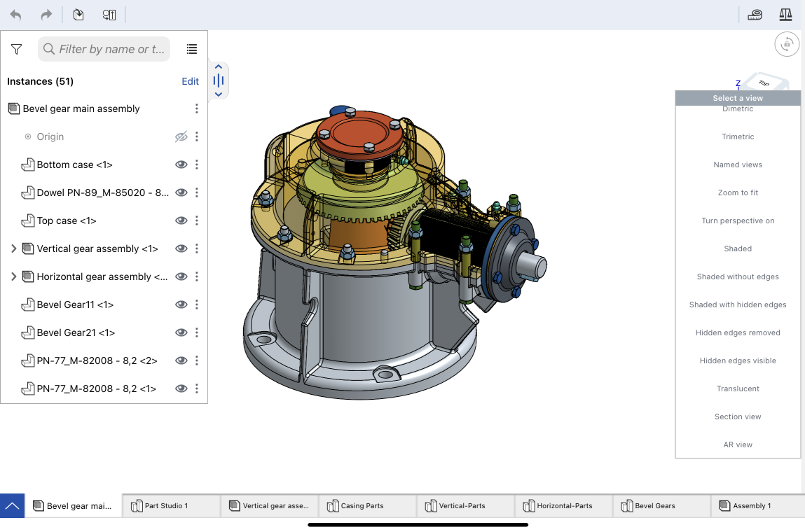Open the tab manager arrow at bottom-left

[x=13, y=505]
